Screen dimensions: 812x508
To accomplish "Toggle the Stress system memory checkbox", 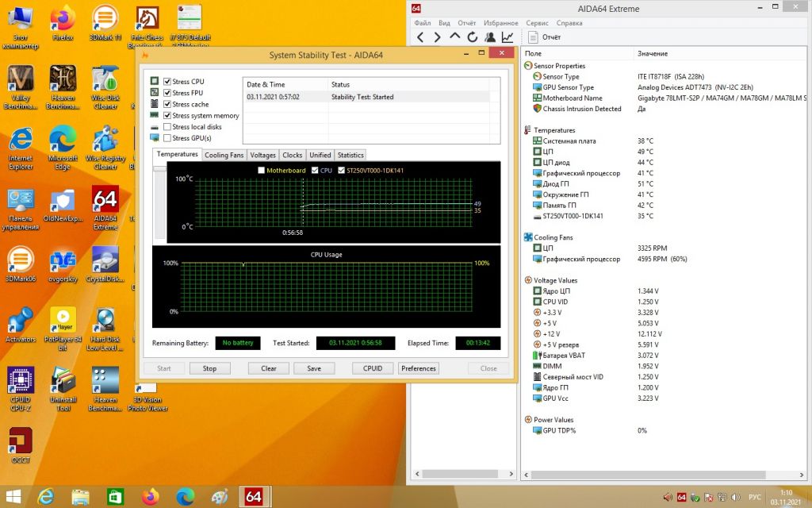I will pyautogui.click(x=167, y=116).
